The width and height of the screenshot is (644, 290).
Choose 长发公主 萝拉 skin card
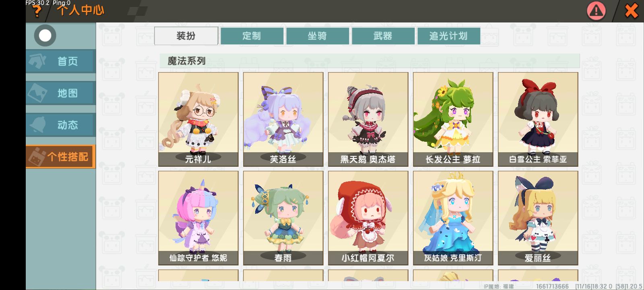[x=453, y=119]
